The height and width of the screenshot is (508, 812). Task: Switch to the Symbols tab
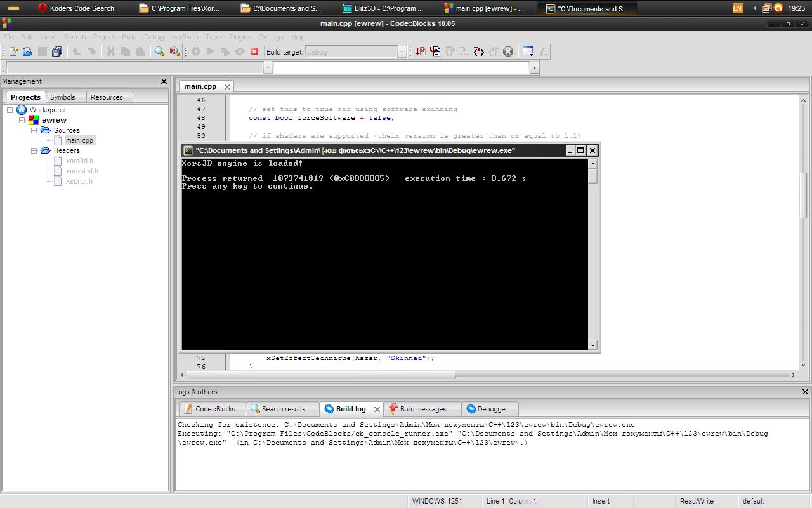pyautogui.click(x=63, y=97)
